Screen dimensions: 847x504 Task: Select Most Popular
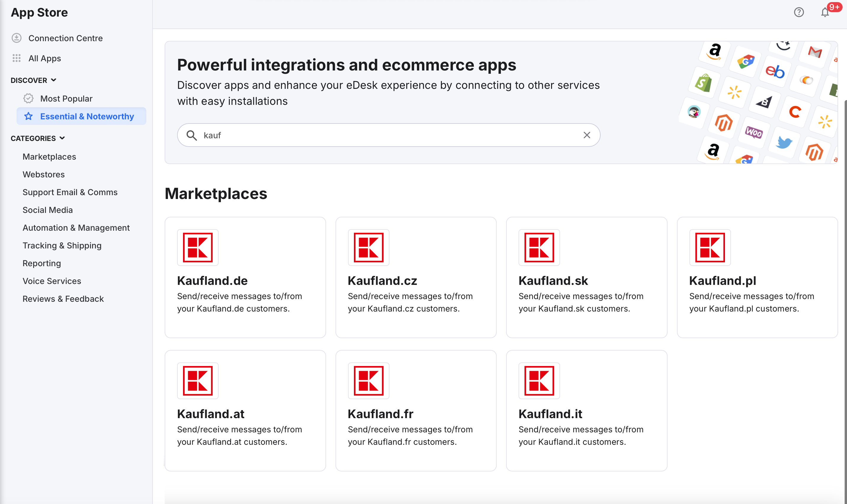pyautogui.click(x=67, y=99)
